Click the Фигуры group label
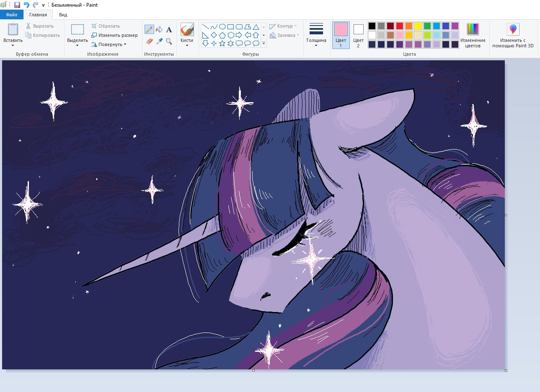The height and width of the screenshot is (392, 540). [x=251, y=54]
